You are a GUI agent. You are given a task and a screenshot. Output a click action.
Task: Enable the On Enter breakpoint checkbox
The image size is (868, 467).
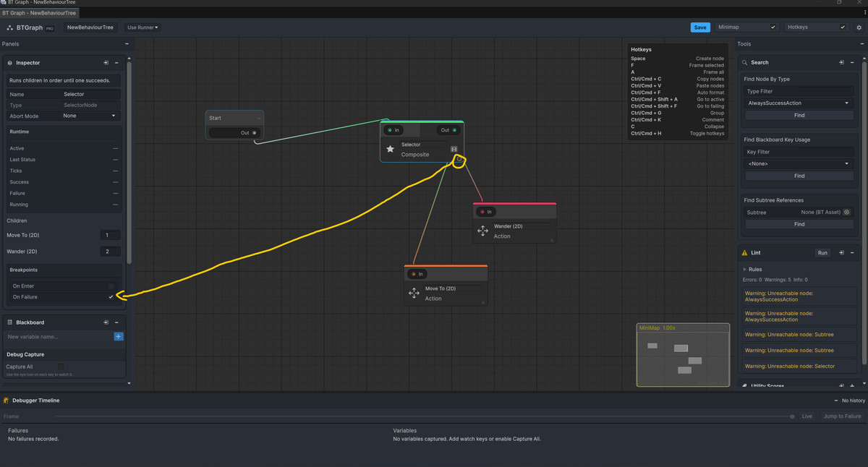111,286
